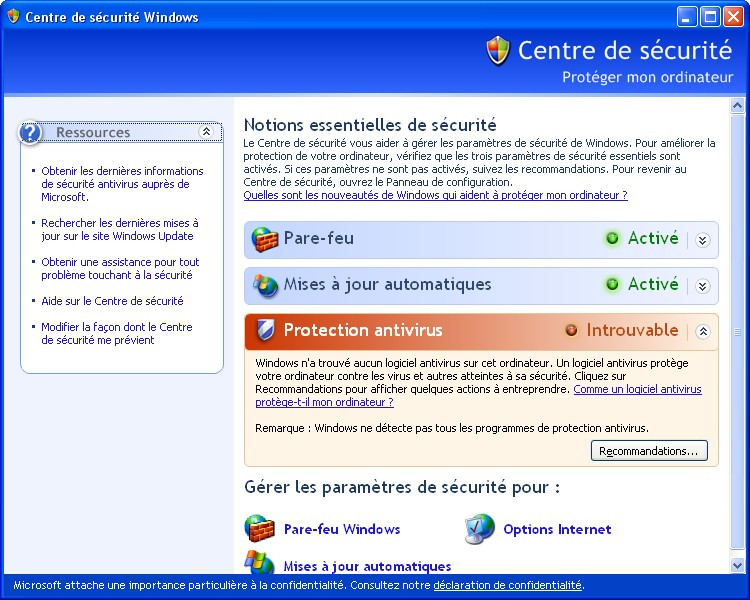Click the scrollbar down arrow

737,566
